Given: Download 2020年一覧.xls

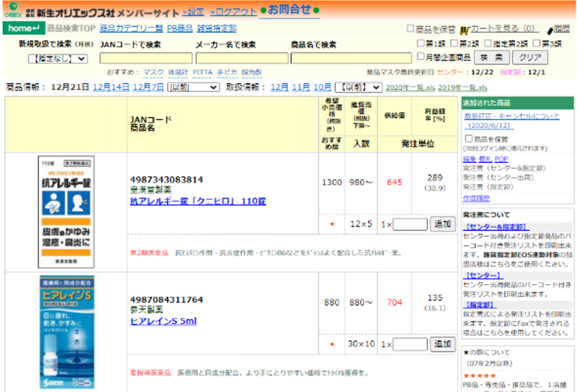Looking at the screenshot, I should (x=410, y=87).
